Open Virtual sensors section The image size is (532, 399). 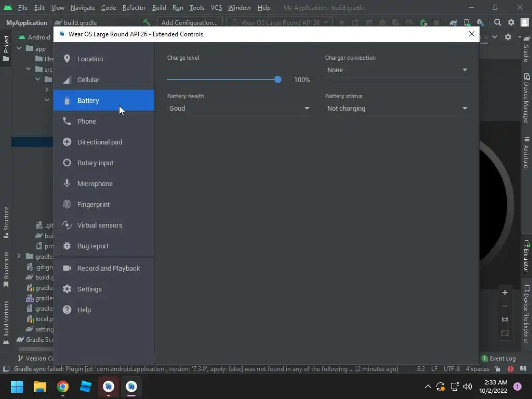coord(104,225)
